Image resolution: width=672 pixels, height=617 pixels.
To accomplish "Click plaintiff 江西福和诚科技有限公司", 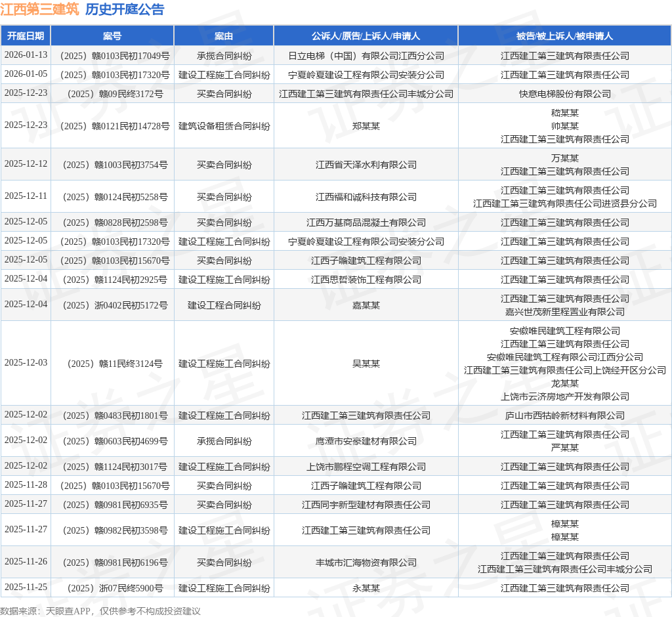I will click(366, 197).
